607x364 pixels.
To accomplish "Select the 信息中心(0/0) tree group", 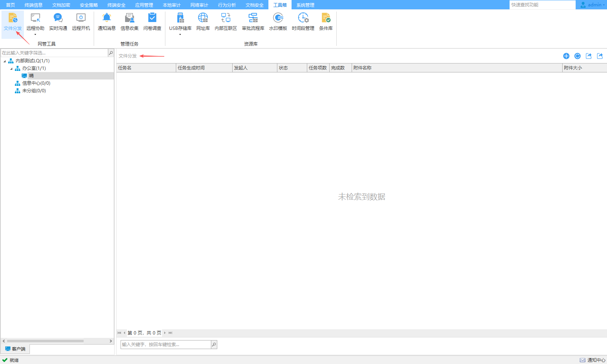I will click(x=36, y=83).
